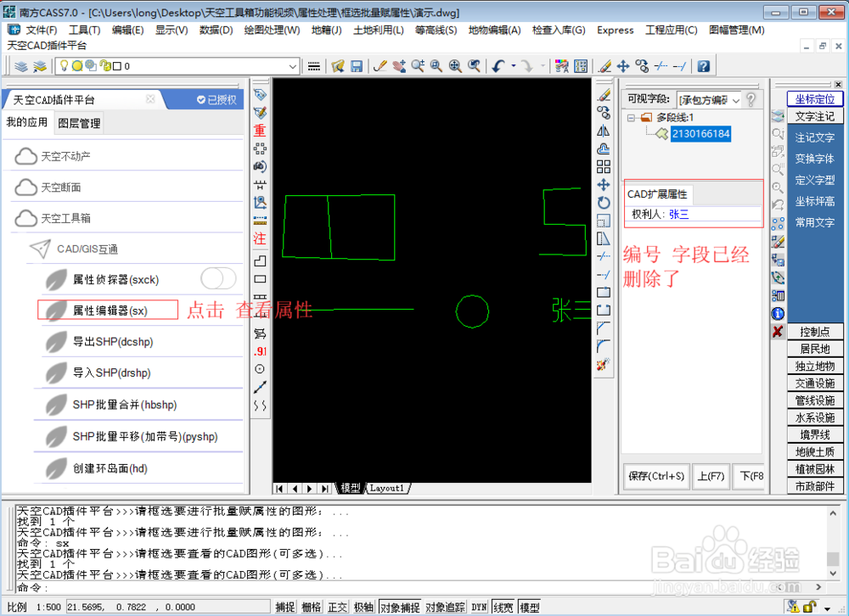The image size is (849, 616).
Task: Click the .91 elevation point icon
Action: tap(260, 350)
